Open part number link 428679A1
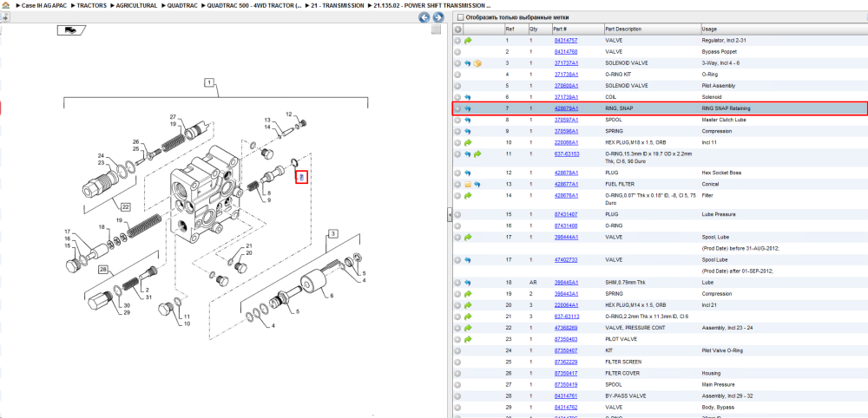868x418 pixels. coord(566,108)
